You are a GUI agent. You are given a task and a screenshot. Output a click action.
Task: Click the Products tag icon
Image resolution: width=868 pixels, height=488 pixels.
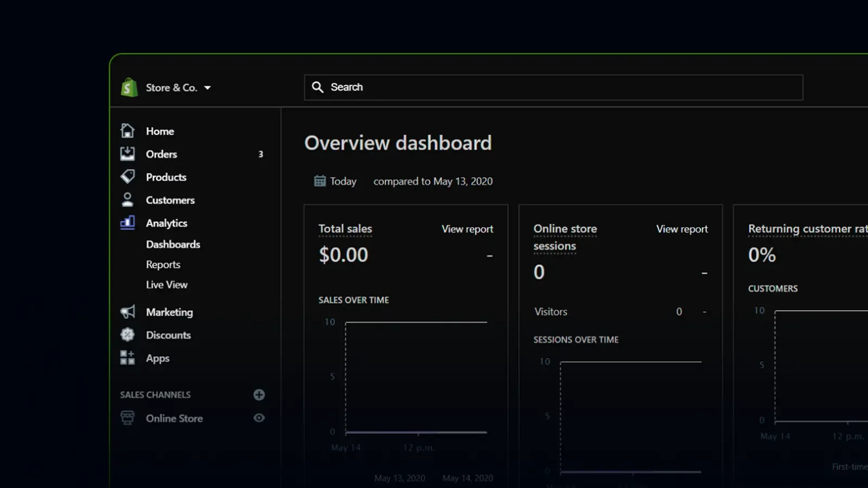coord(127,177)
